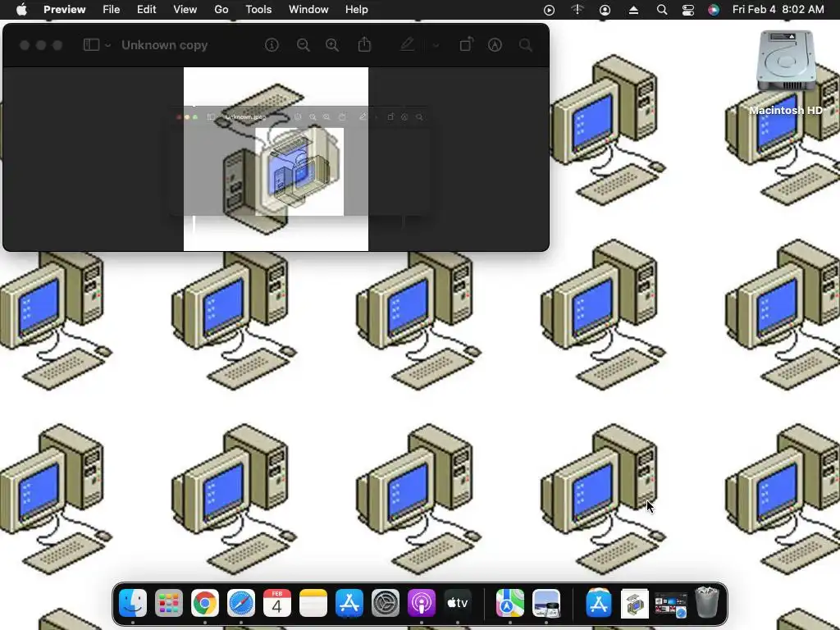Open the Tools menu
The width and height of the screenshot is (840, 630).
tap(258, 9)
